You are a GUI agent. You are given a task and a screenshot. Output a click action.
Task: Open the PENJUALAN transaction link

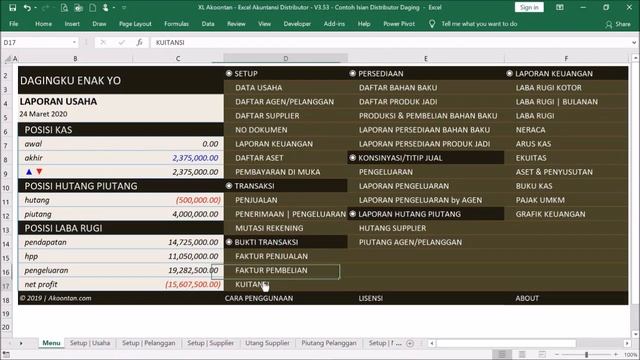[256, 200]
